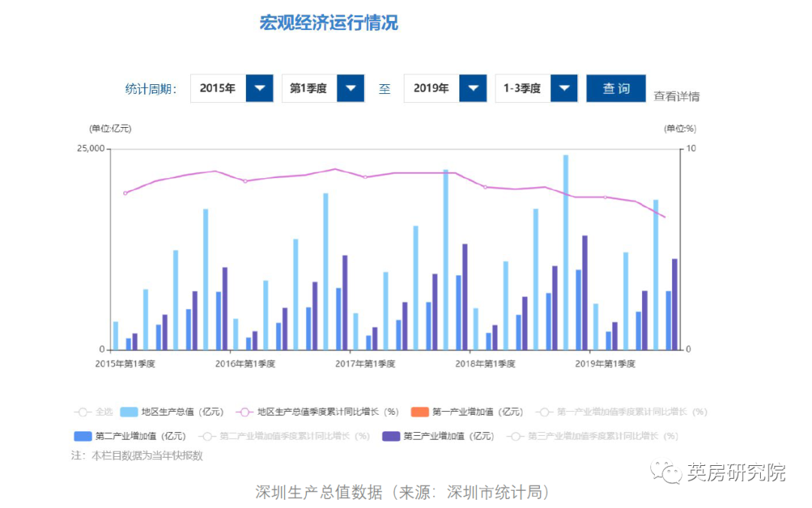Click the 宏观经济运行情况 page title

(329, 23)
